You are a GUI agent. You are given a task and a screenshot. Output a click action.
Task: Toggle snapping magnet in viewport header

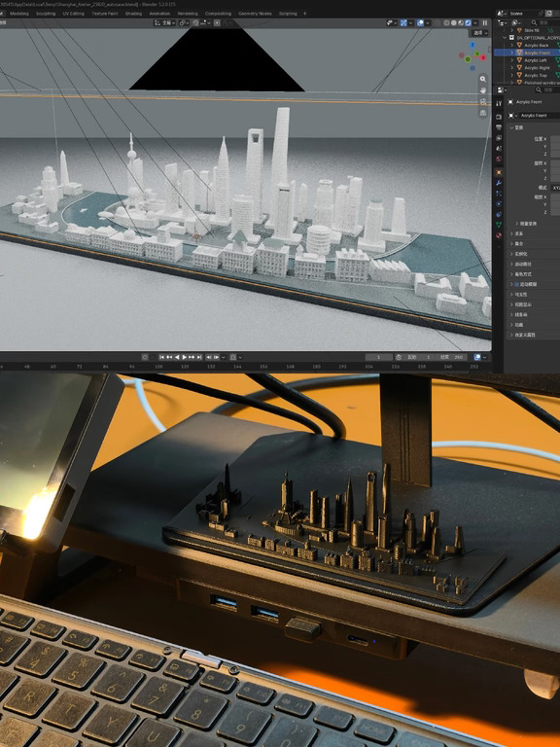[x=194, y=23]
